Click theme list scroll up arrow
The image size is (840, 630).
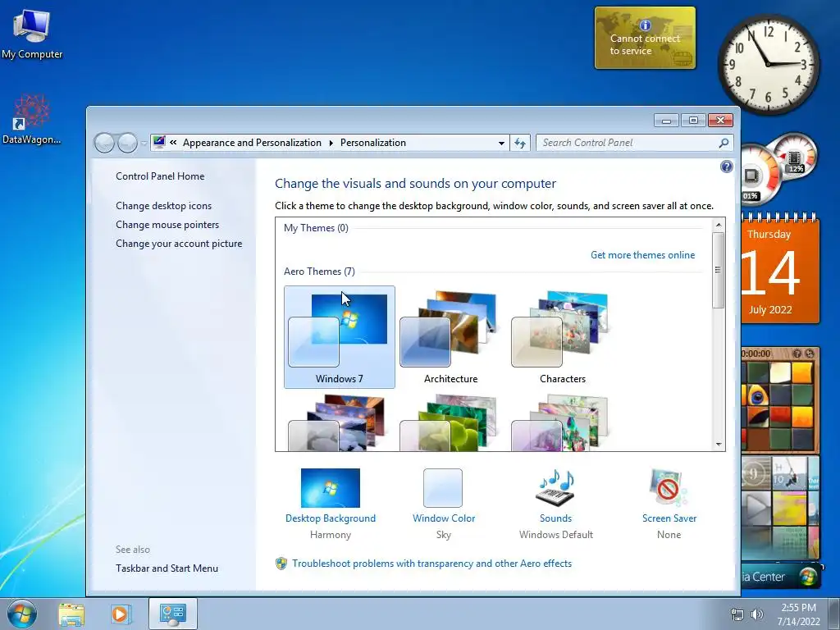click(719, 225)
